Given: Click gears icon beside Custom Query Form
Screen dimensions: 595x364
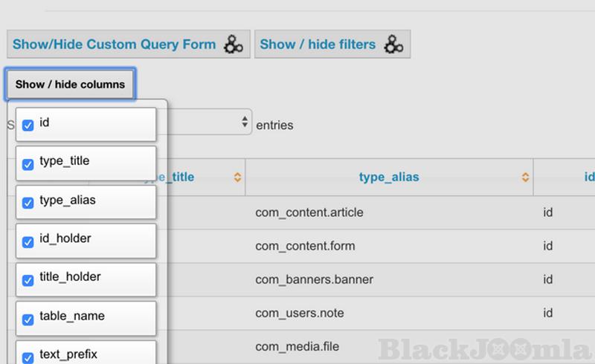Looking at the screenshot, I should coord(234,45).
